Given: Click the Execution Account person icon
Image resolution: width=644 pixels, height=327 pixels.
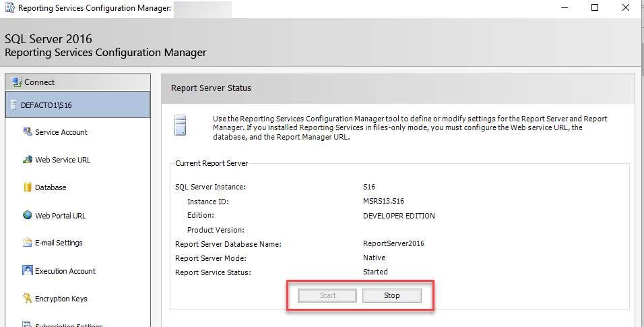Looking at the screenshot, I should 28,270.
